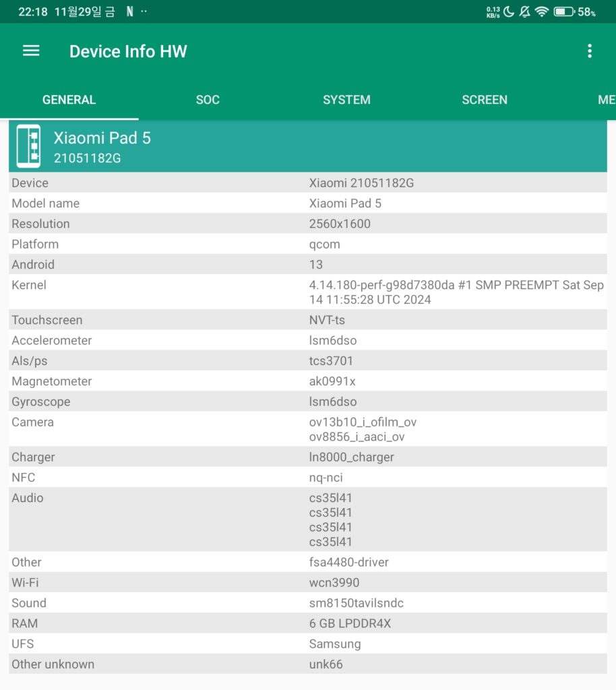
Task: Open the hamburger navigation menu
Action: click(31, 51)
